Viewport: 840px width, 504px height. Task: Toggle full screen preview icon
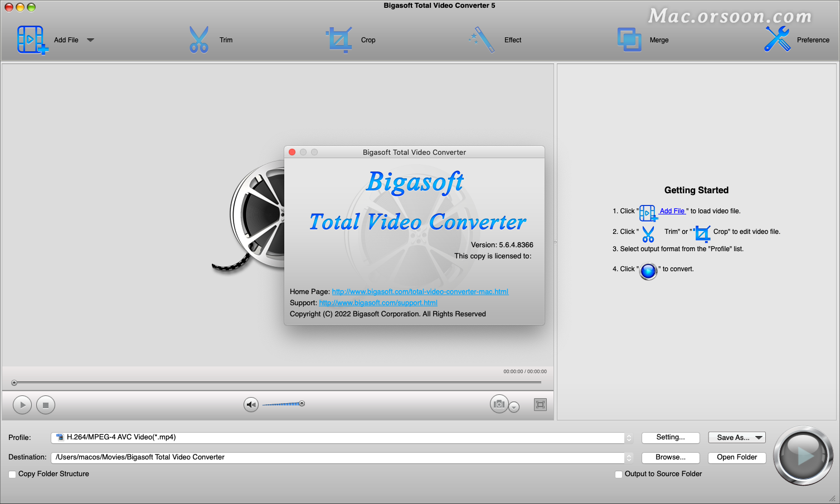540,405
